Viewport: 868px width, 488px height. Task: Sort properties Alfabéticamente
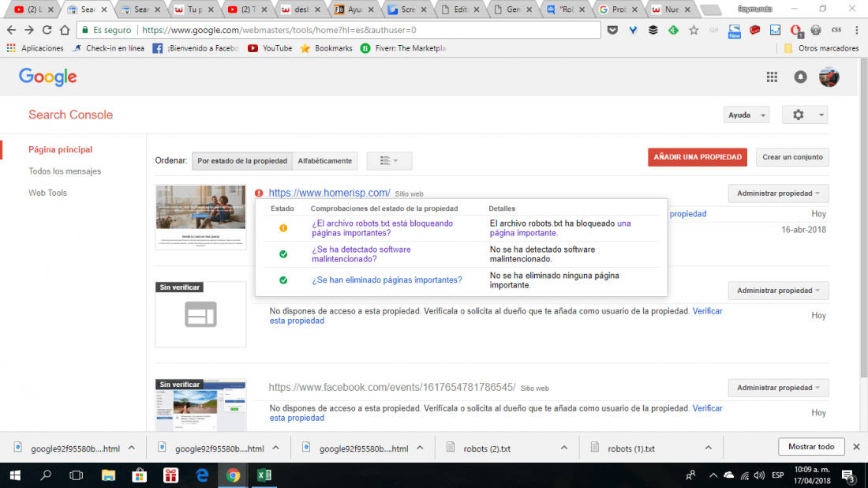pyautogui.click(x=325, y=160)
